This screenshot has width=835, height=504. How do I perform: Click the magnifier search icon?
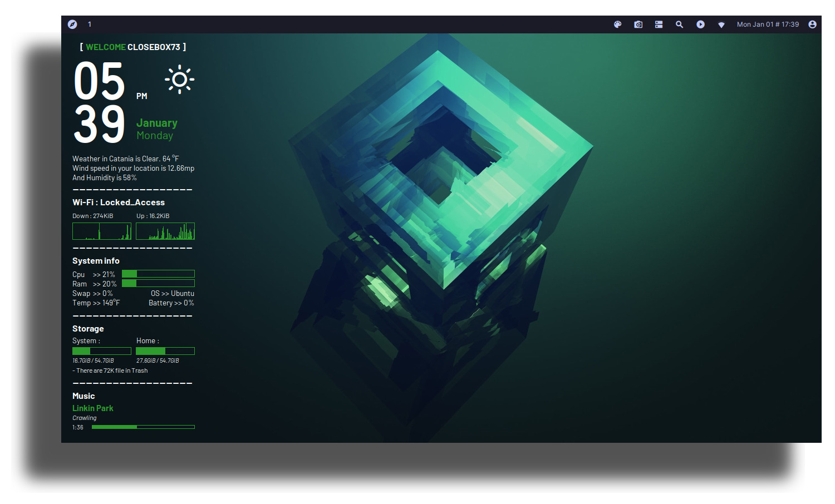tap(679, 24)
